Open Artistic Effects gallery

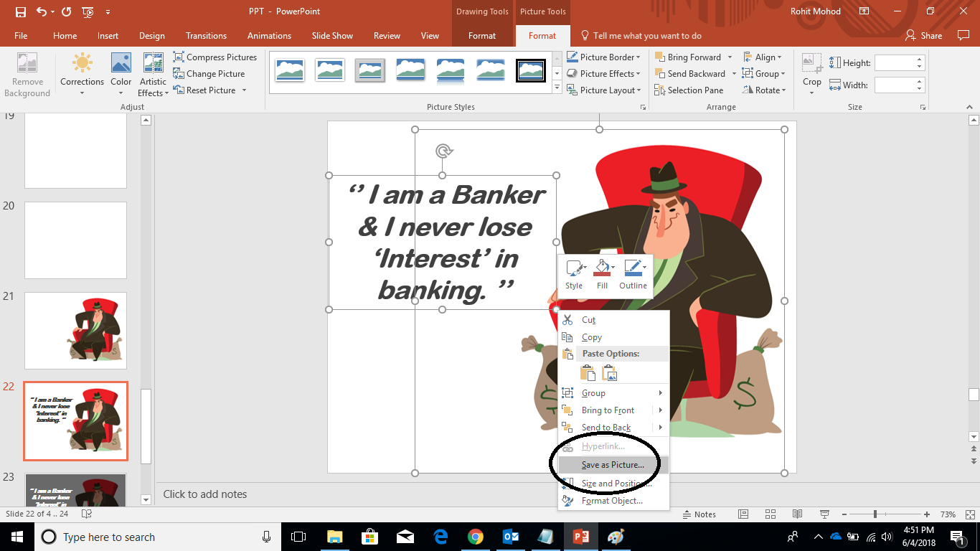coord(153,75)
